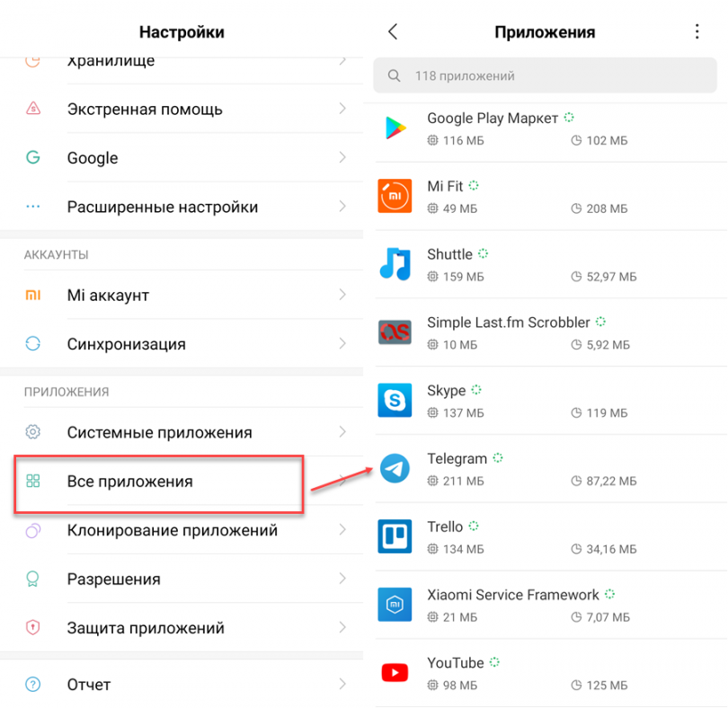Tap the Telegram app icon
Image resolution: width=728 pixels, height=708 pixels.
click(x=395, y=468)
